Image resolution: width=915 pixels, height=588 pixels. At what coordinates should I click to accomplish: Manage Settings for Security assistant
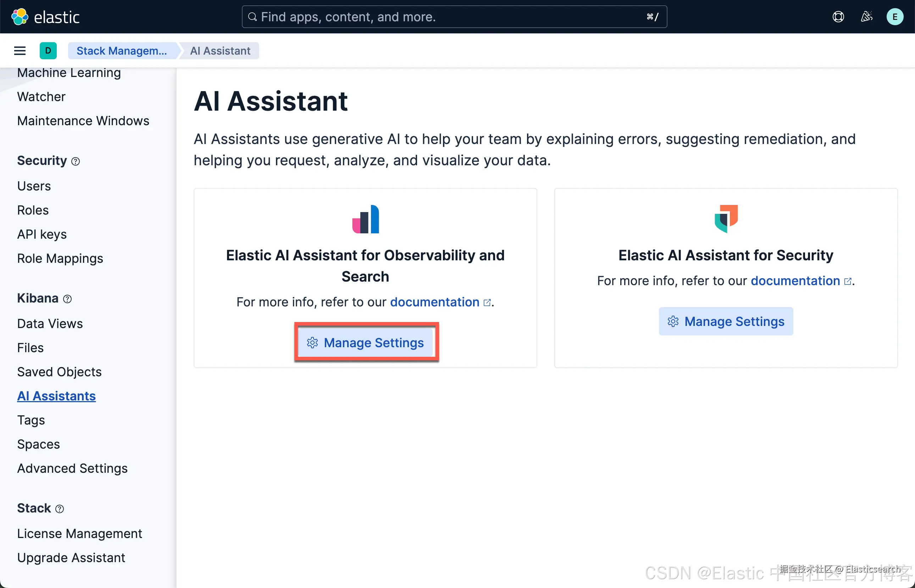726,322
